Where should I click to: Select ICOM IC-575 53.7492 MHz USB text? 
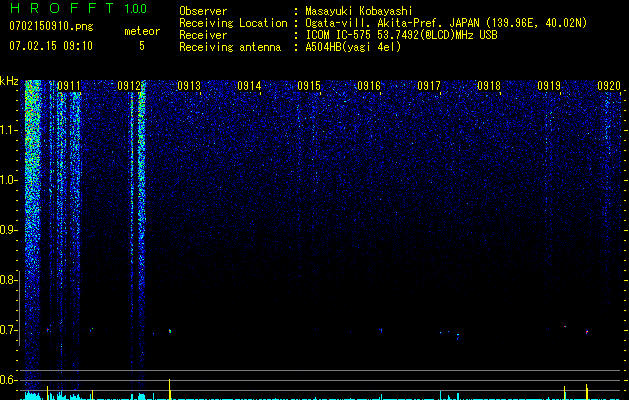click(401, 35)
